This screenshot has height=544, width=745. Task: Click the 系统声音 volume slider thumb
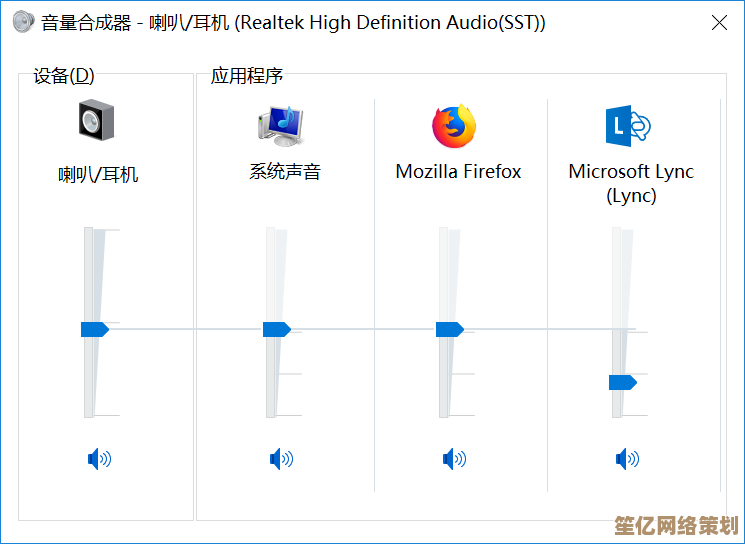pyautogui.click(x=276, y=329)
